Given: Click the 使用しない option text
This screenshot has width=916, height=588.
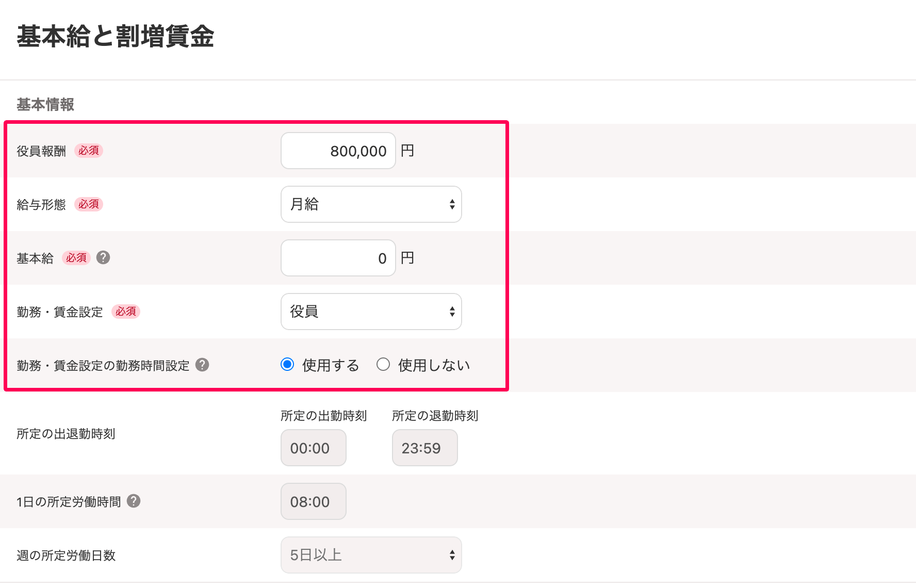Looking at the screenshot, I should tap(434, 365).
